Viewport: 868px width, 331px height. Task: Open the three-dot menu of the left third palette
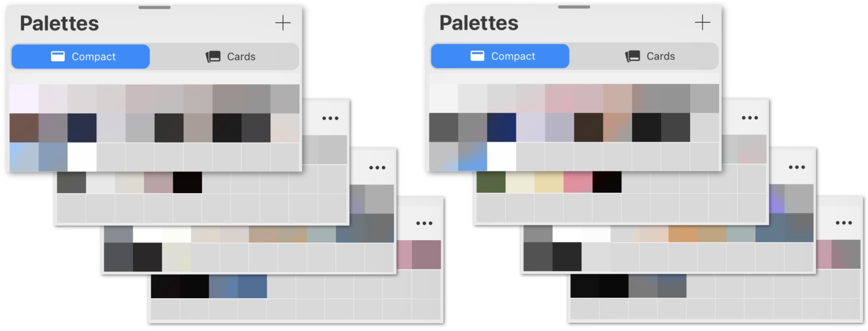pos(377,168)
